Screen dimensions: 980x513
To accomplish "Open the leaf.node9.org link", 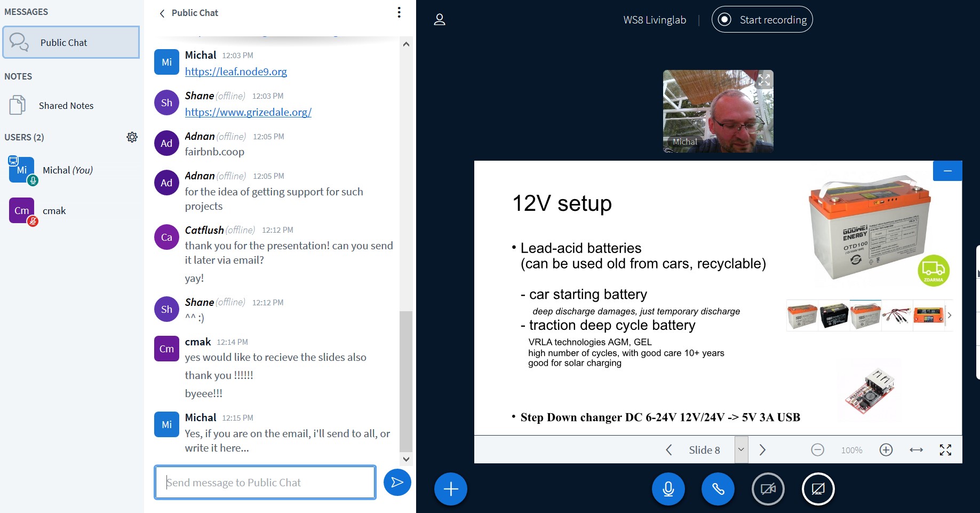I will coord(236,72).
